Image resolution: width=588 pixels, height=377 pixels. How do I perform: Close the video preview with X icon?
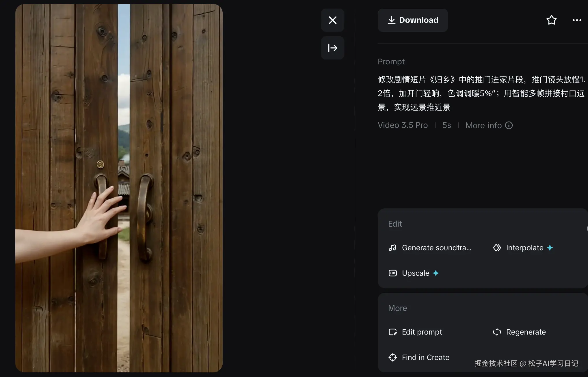333,20
